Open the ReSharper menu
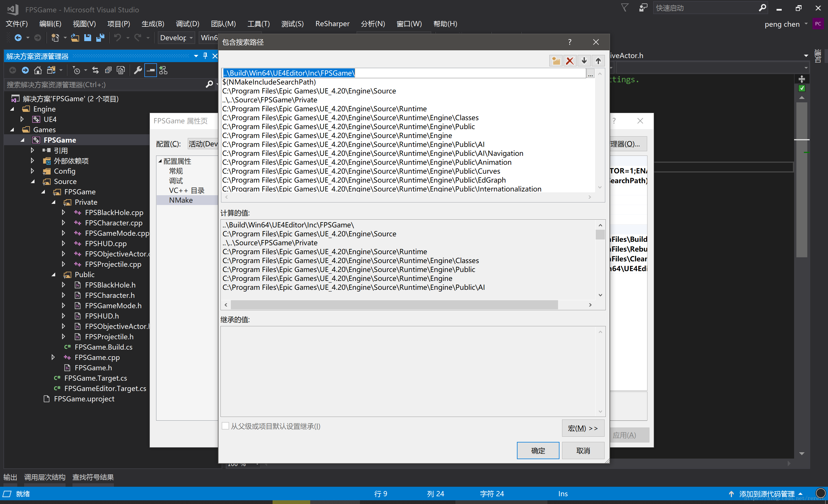Screen dimensions: 828x504 point(332,24)
